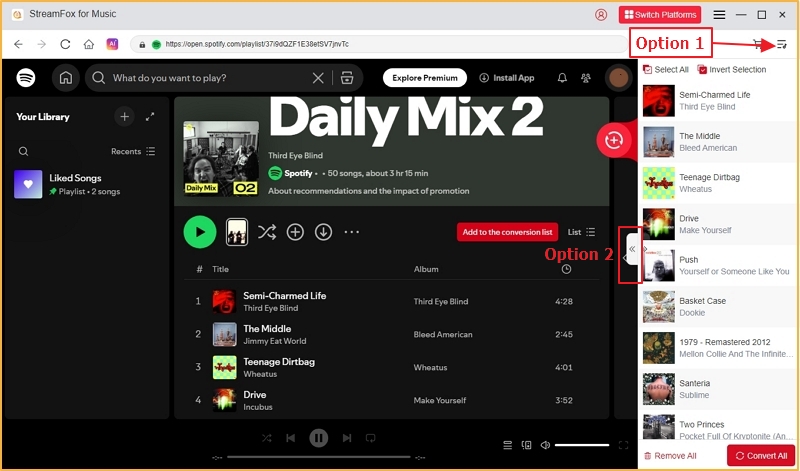Play the Daily Mix 2 playlist

(200, 232)
